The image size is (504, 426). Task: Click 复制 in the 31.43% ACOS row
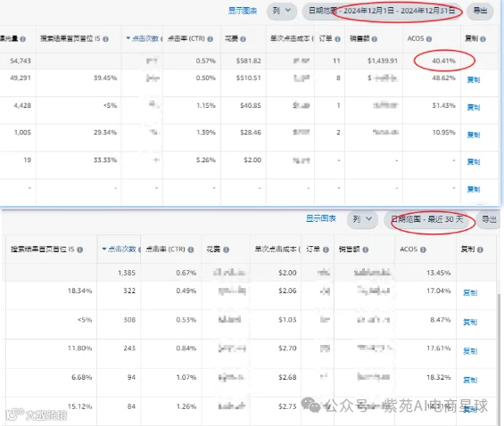point(474,107)
